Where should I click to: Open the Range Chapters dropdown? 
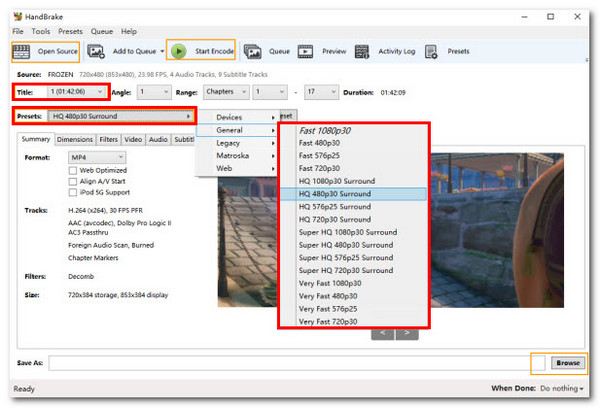226,92
